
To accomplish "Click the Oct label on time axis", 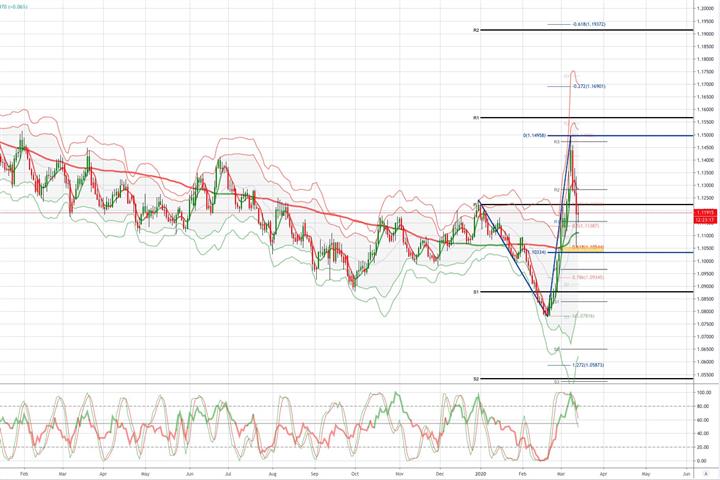I will point(354,473).
